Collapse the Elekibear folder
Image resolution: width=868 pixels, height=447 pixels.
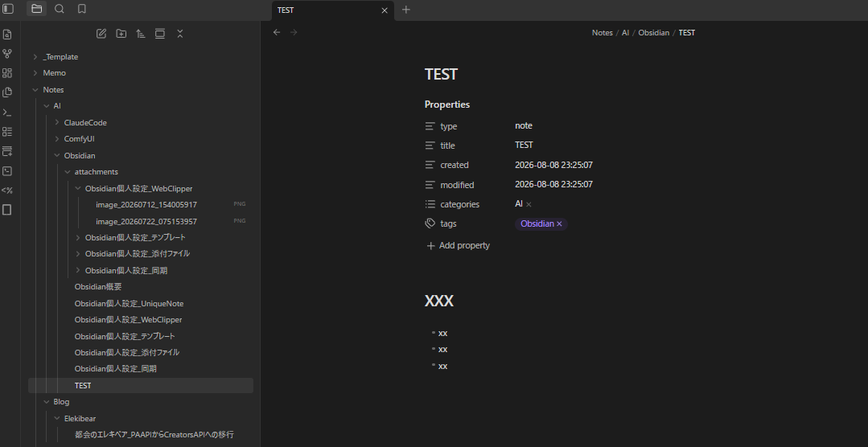[57, 418]
